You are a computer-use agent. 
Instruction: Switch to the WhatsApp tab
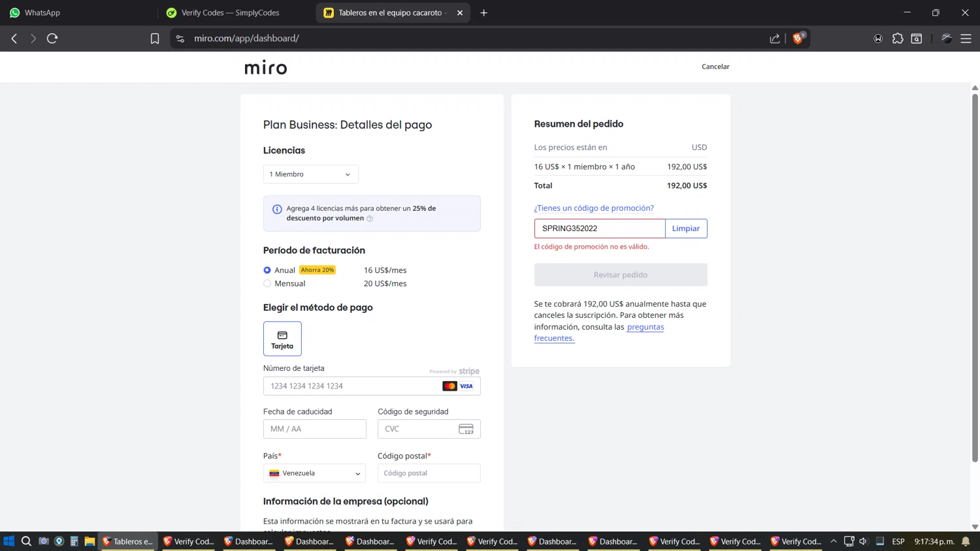(78, 12)
